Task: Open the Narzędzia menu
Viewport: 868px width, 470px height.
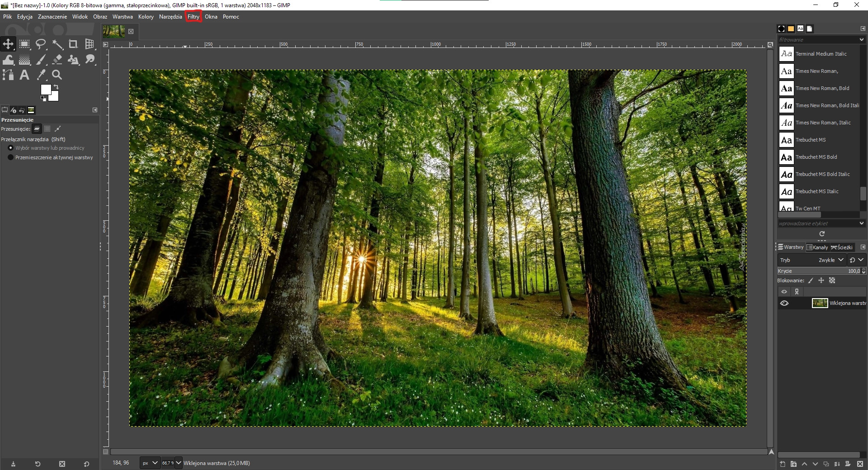Action: pos(170,17)
